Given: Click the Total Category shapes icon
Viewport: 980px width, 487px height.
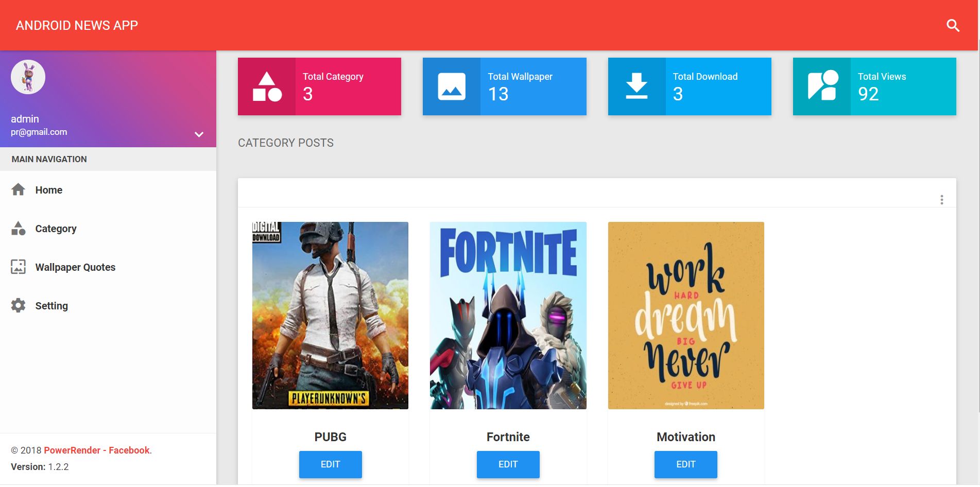Looking at the screenshot, I should 267,86.
